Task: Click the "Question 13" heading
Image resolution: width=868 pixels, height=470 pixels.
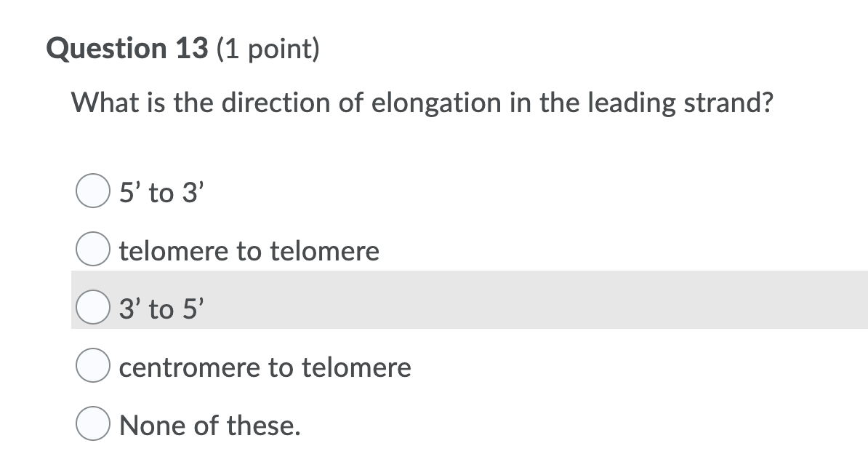Action: tap(127, 49)
